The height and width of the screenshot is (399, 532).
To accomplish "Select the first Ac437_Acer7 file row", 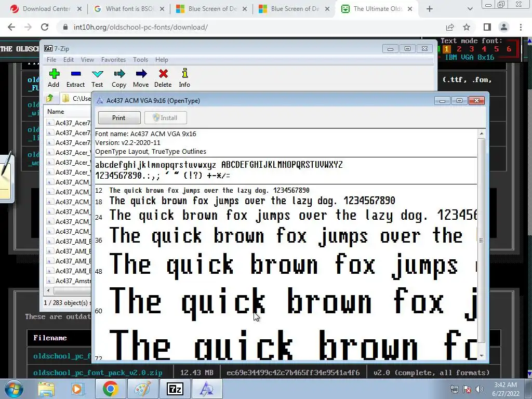I will [x=69, y=123].
